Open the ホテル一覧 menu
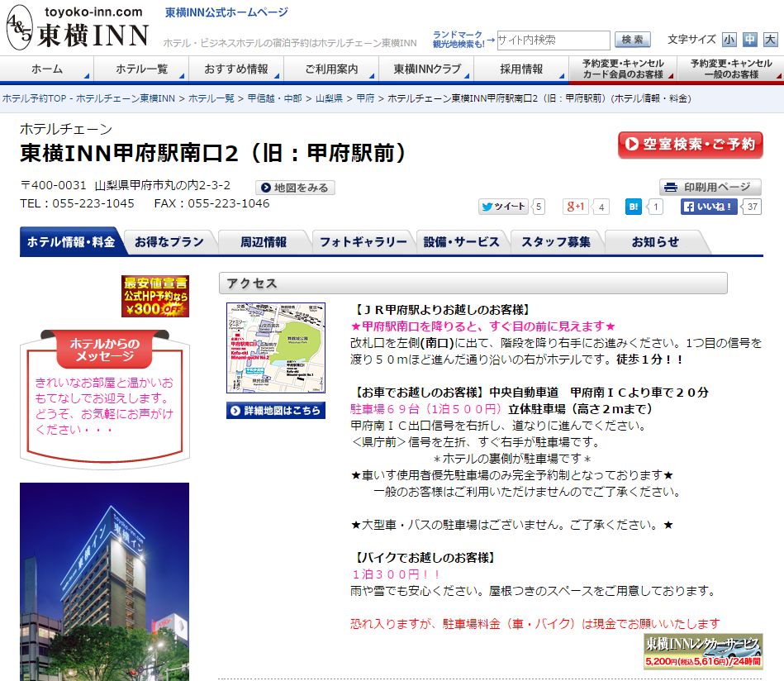 [x=141, y=69]
